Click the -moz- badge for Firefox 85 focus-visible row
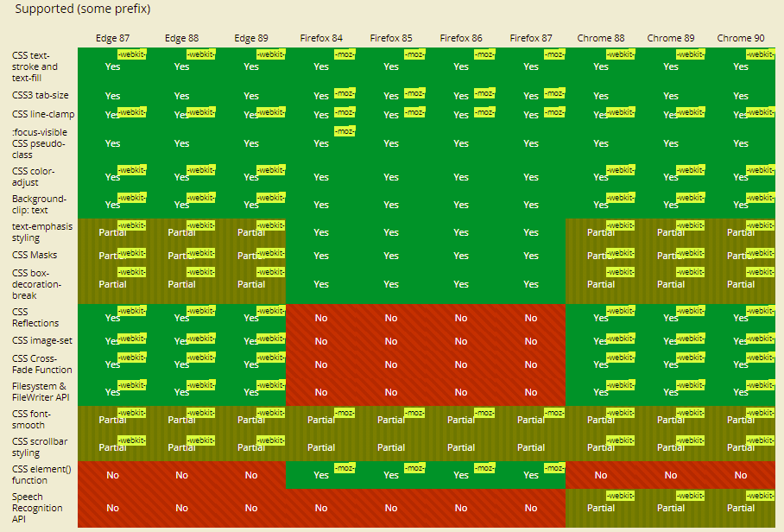Viewport: 784px width, 532px height. click(x=343, y=130)
